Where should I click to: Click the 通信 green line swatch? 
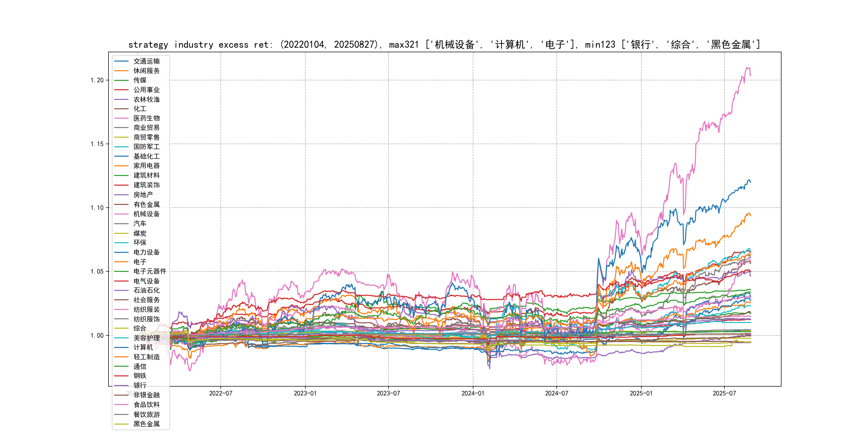(121, 366)
